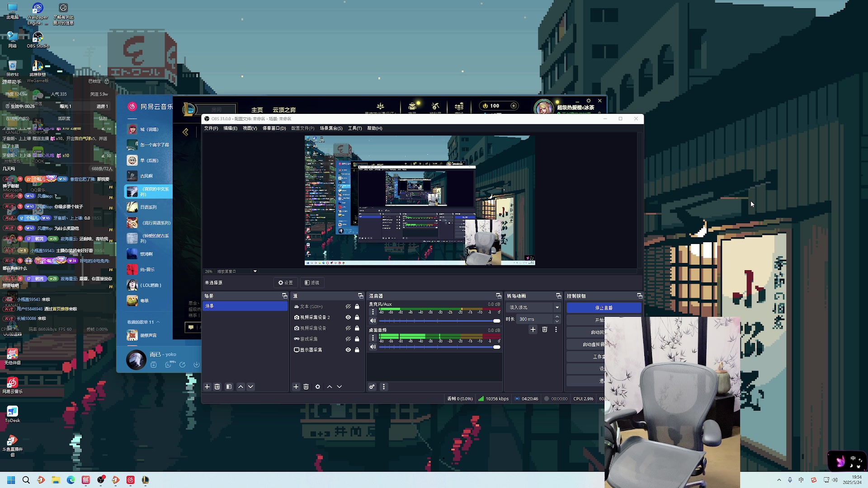Unlock the 游戏采集 source
Viewport: 868px width, 488px height.
357,339
